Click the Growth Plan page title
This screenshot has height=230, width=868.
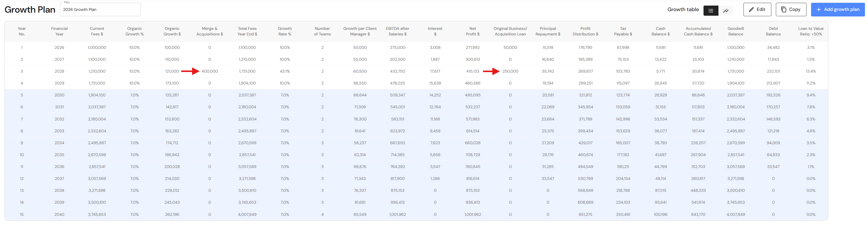(x=30, y=10)
